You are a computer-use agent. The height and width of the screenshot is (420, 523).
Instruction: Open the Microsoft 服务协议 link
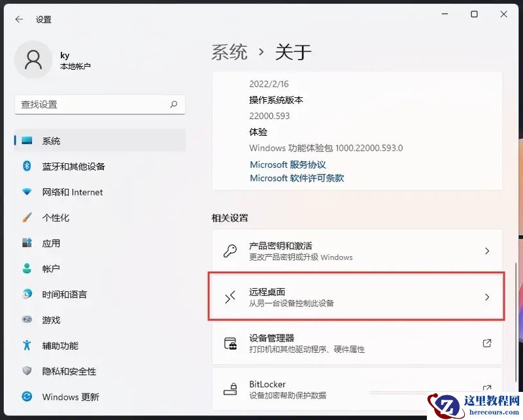point(288,165)
